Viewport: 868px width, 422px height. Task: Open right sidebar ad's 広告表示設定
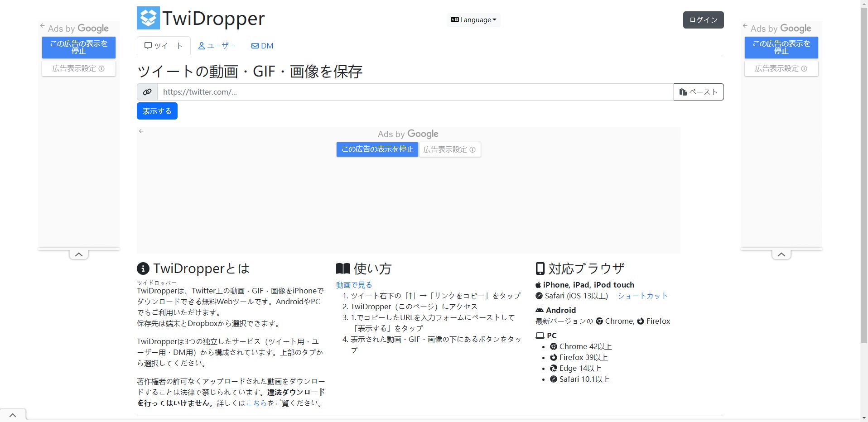(x=781, y=69)
